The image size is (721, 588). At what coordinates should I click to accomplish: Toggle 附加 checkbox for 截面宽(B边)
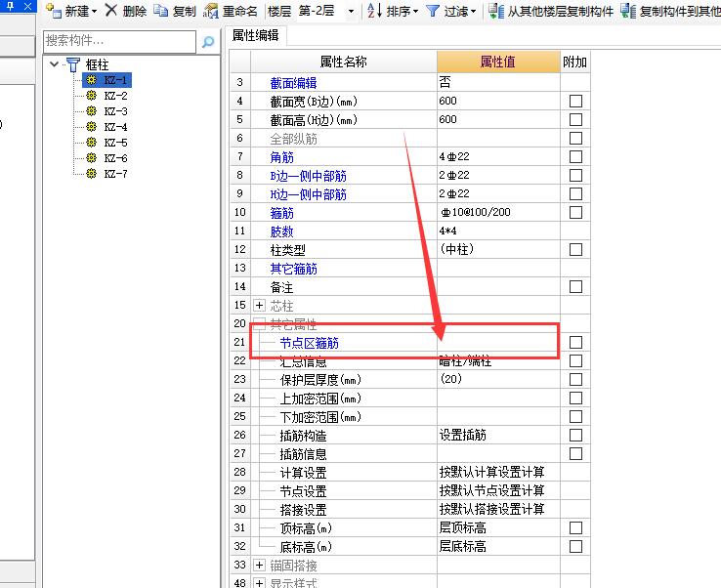tap(575, 102)
